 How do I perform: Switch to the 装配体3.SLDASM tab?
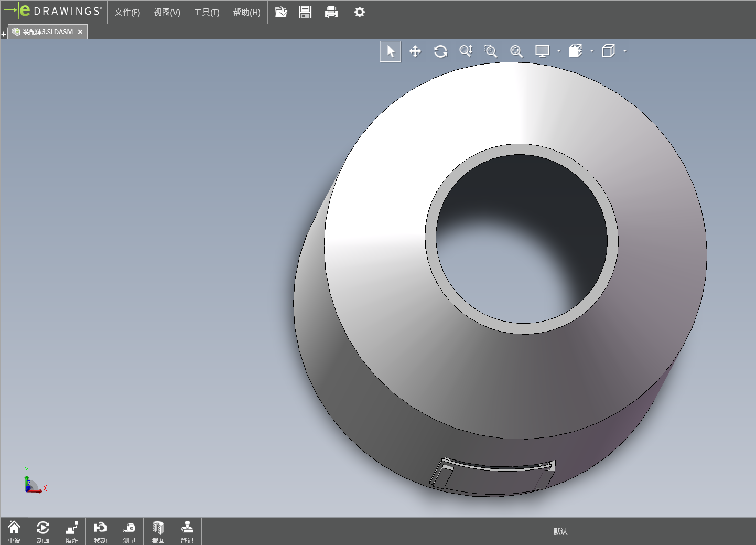(48, 32)
